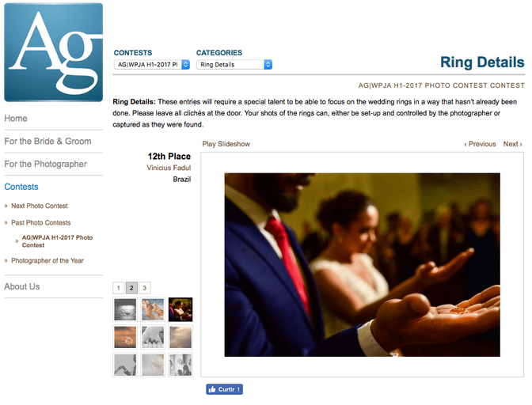Viewport: 532px width, 405px height.
Task: Start Play Slideshow
Action: (x=226, y=144)
